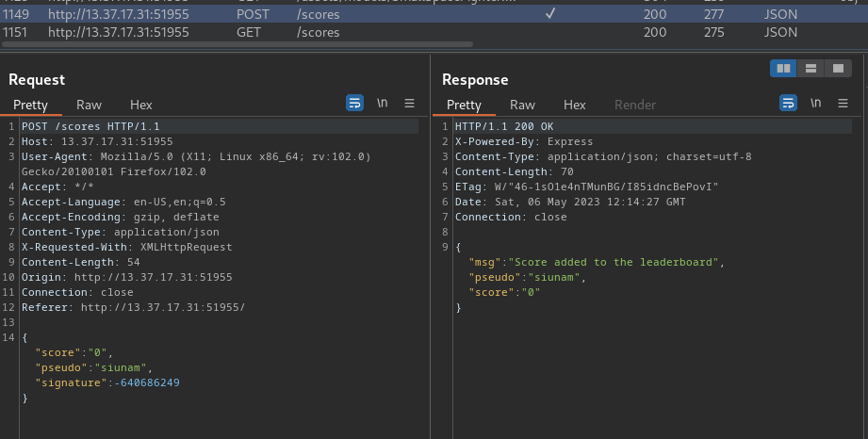Click the Host header line in the request
Image resolution: width=868 pixels, height=439 pixels.
(x=97, y=141)
